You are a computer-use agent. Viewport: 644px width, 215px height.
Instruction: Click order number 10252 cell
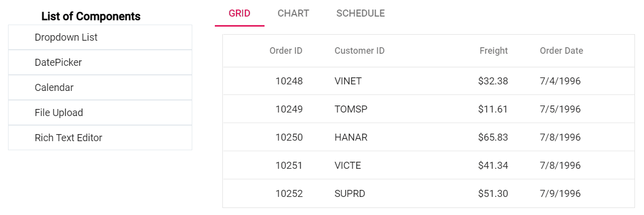pos(289,194)
